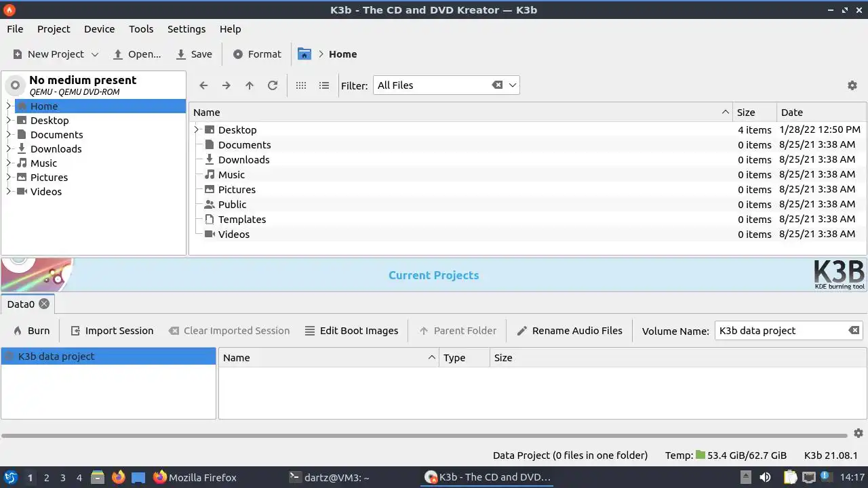Clear the Volume Name field

coord(854,331)
